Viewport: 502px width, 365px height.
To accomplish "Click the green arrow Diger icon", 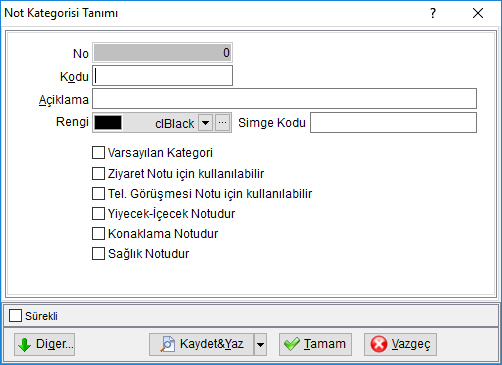I will tap(24, 345).
